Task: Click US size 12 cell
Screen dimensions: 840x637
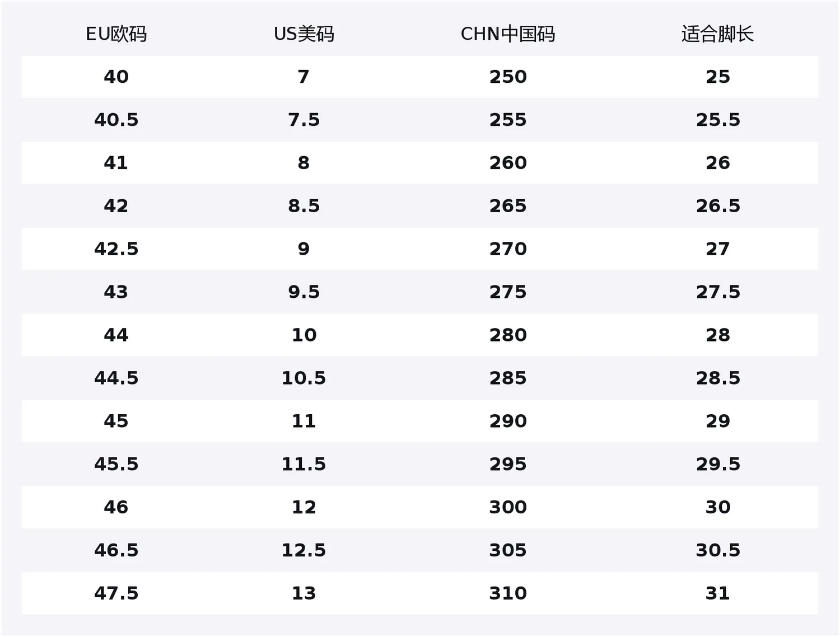Action: [304, 508]
